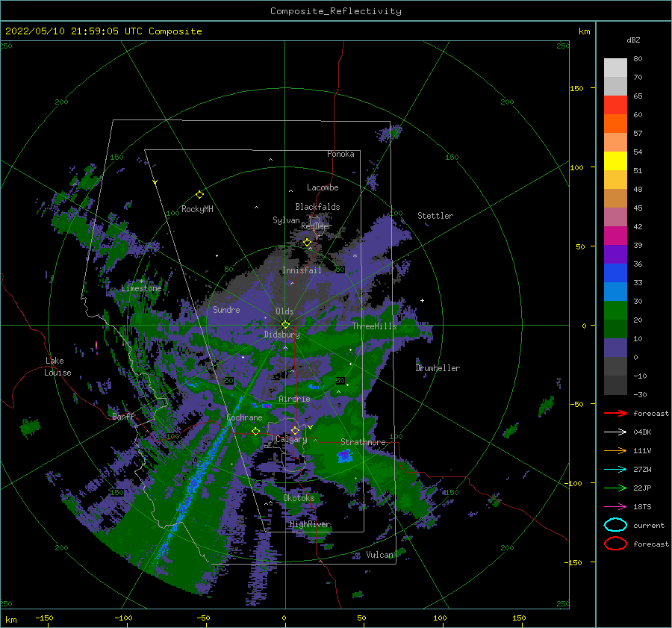672x628 pixels.
Task: Select the bright green 20-30 dBZ swatch
Action: click(x=615, y=311)
